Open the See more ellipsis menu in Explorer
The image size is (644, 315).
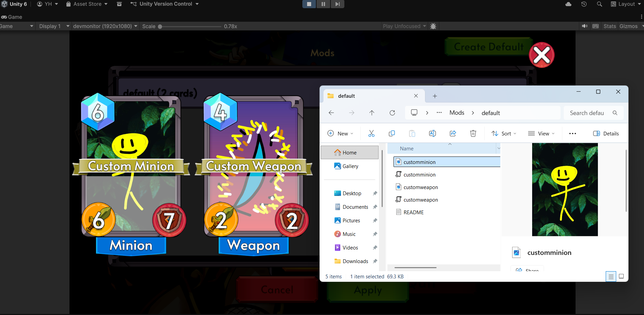[572, 133]
